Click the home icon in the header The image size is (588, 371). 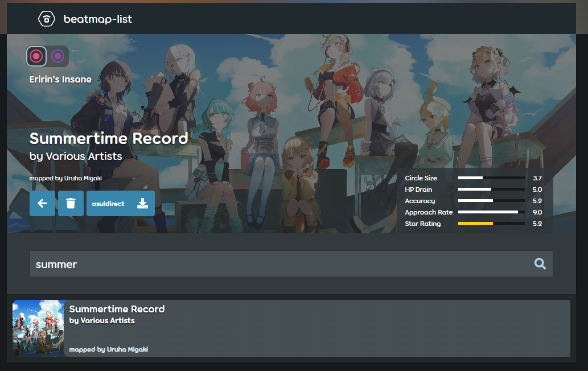point(46,19)
